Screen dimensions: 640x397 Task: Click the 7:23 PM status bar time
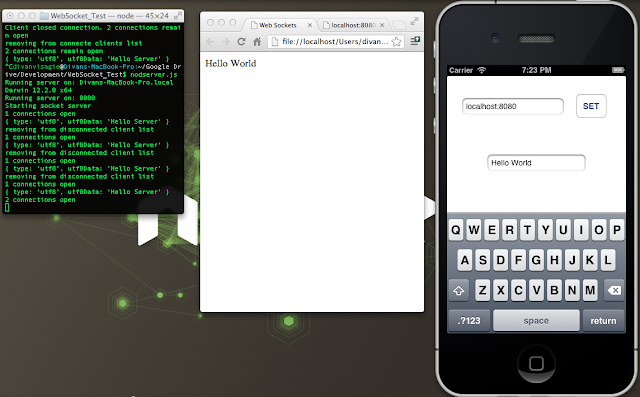[x=536, y=70]
